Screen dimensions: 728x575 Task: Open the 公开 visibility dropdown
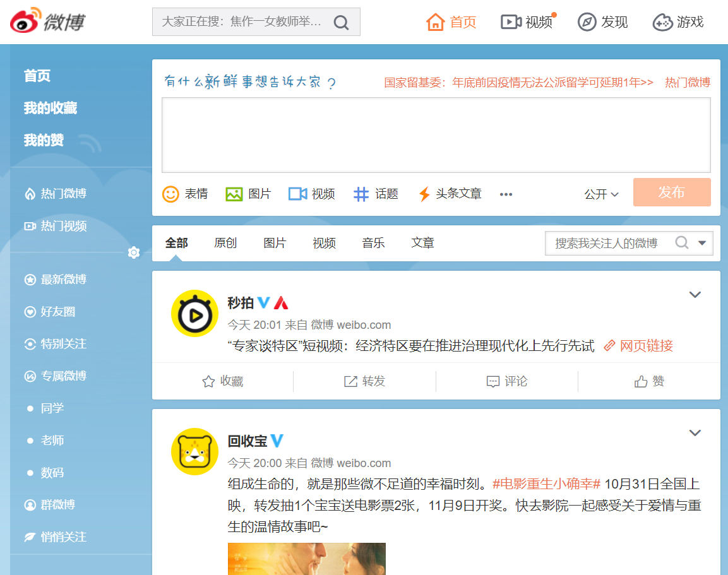click(601, 194)
